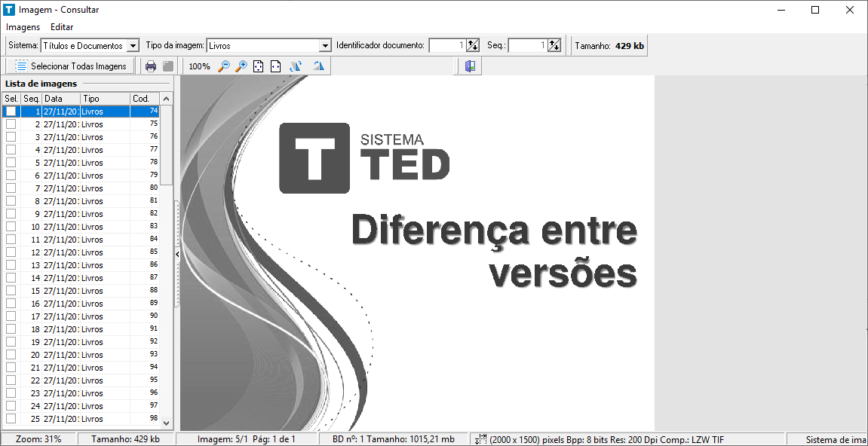
Task: Click Selecionar Todas Imagens
Action: (x=70, y=66)
